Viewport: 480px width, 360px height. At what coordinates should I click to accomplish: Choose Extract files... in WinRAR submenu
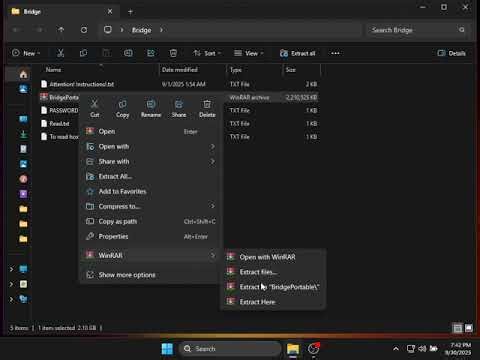coord(273,272)
